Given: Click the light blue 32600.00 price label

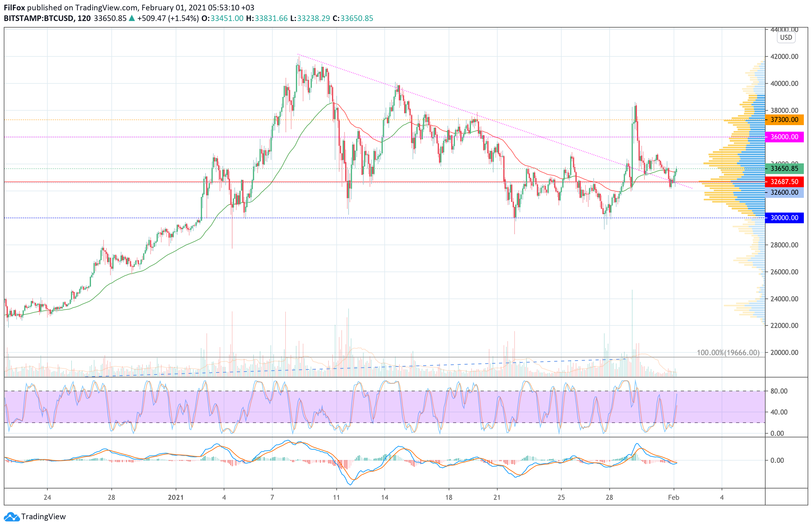Looking at the screenshot, I should click(x=784, y=192).
